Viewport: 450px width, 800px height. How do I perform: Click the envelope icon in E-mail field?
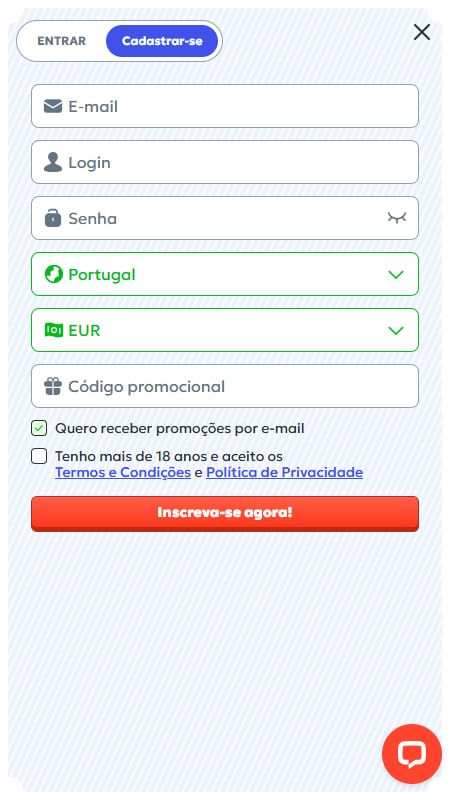pyautogui.click(x=53, y=106)
